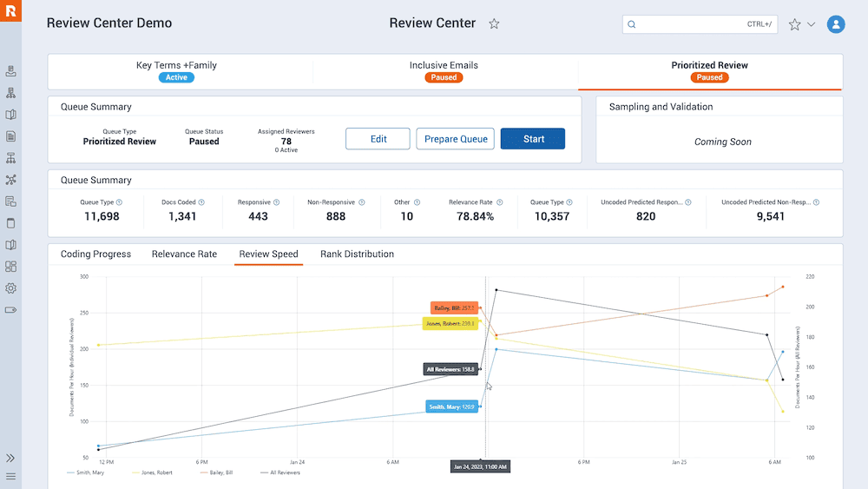The image size is (868, 489).
Task: Click the Prepare Queue button
Action: point(455,139)
